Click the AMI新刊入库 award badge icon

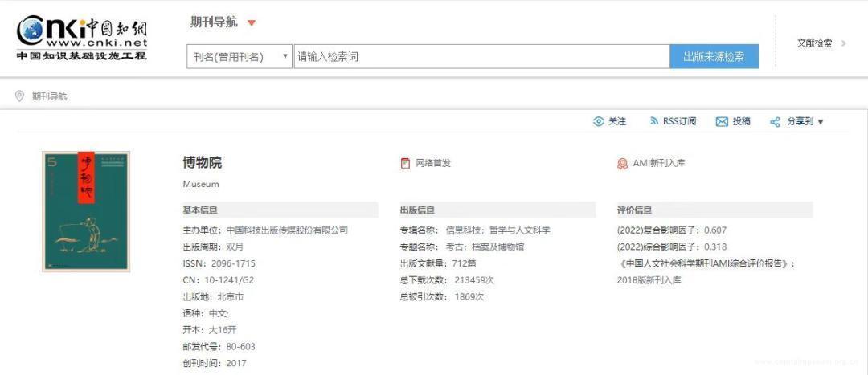coord(622,163)
